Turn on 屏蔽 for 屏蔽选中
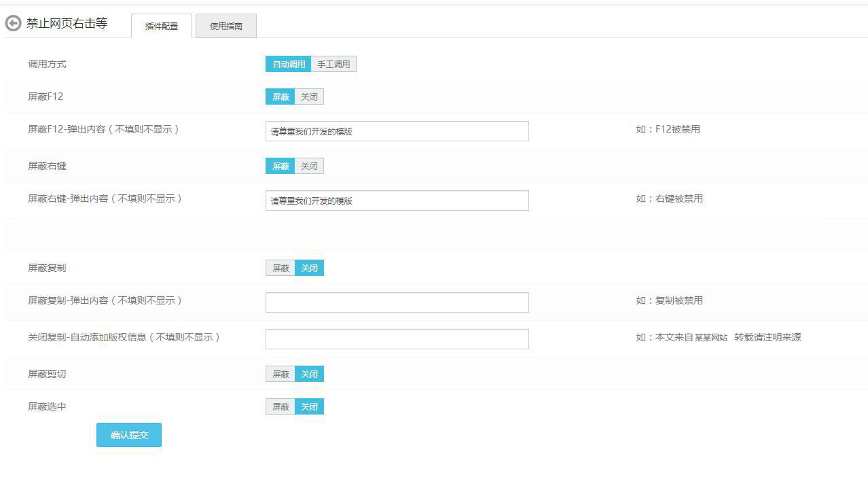 point(281,407)
